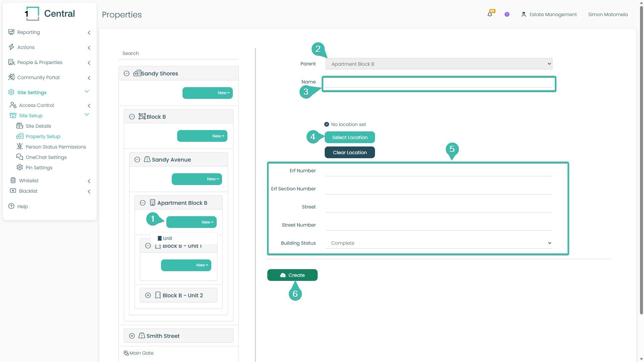The image size is (644, 362).
Task: Click the Pin Settings gear icon
Action: pyautogui.click(x=20, y=167)
